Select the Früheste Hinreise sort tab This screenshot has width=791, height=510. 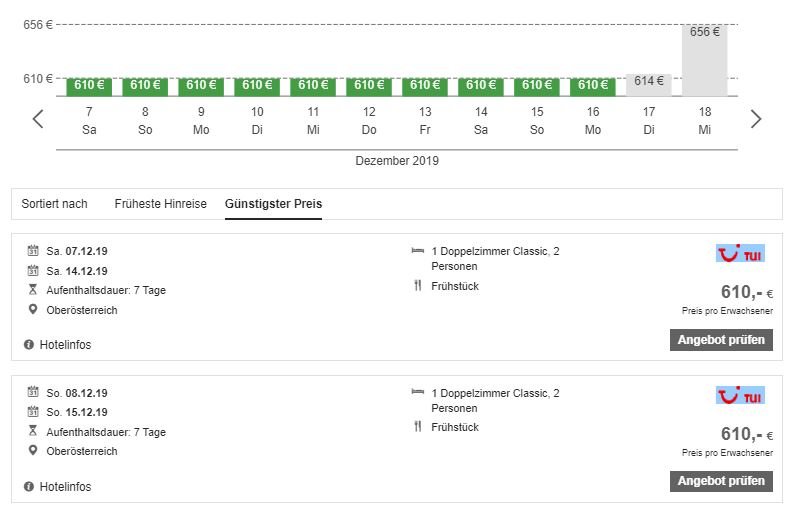click(160, 204)
